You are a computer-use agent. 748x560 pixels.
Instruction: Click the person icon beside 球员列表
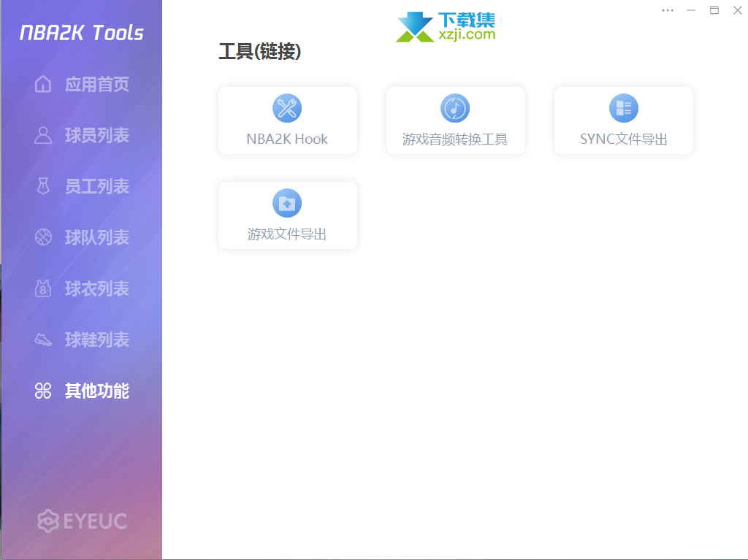tap(43, 135)
